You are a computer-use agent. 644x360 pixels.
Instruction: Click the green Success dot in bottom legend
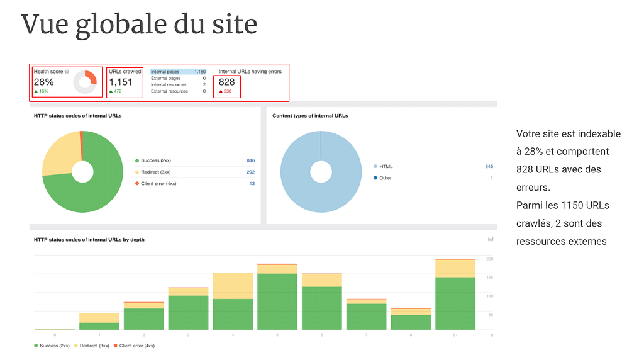(36, 346)
